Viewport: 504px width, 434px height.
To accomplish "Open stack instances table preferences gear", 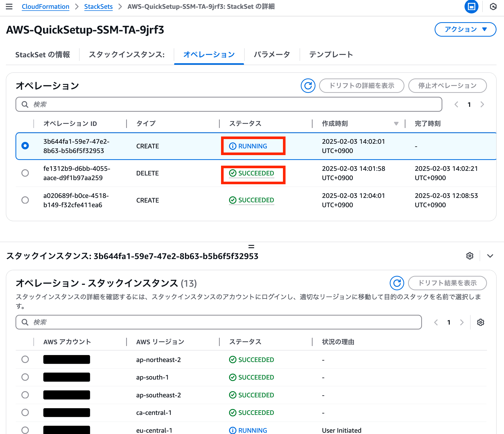I will click(x=480, y=322).
